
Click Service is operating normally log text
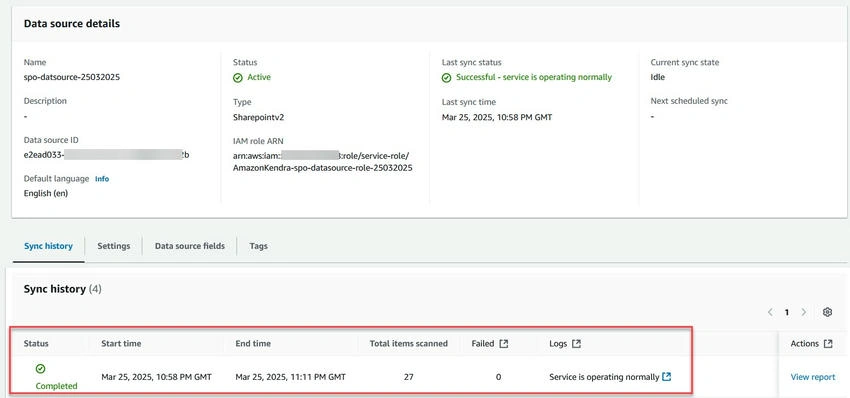click(604, 376)
